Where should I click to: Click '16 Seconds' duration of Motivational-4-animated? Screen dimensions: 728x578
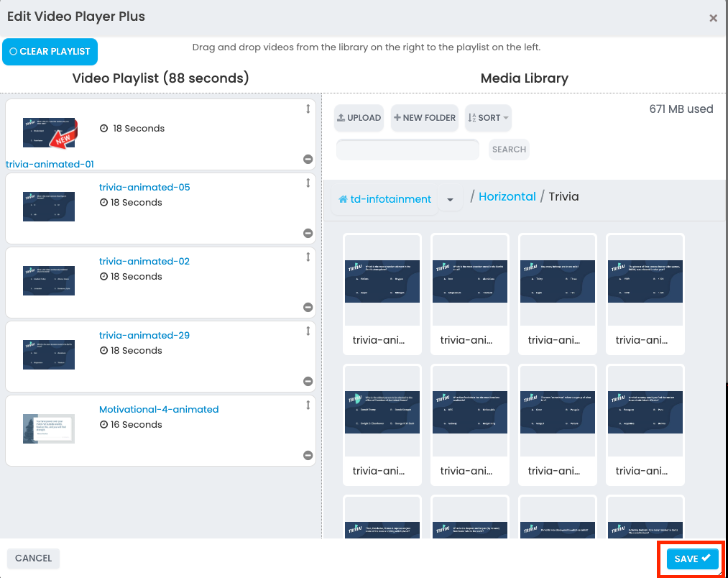tap(136, 425)
